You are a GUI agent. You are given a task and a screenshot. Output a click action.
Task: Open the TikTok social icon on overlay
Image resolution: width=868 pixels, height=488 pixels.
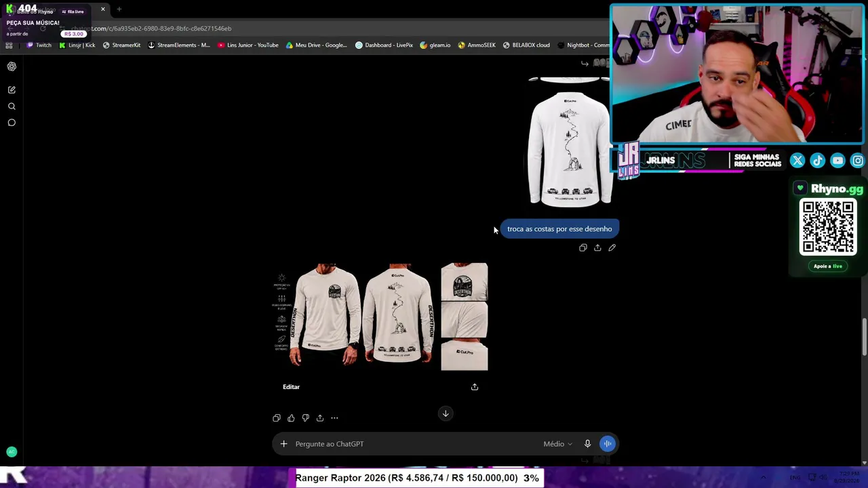(818, 161)
